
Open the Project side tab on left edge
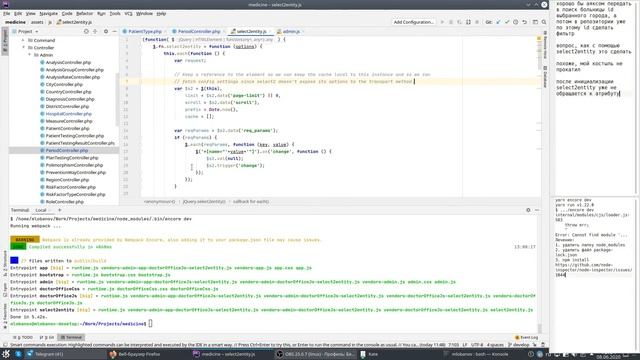5,40
